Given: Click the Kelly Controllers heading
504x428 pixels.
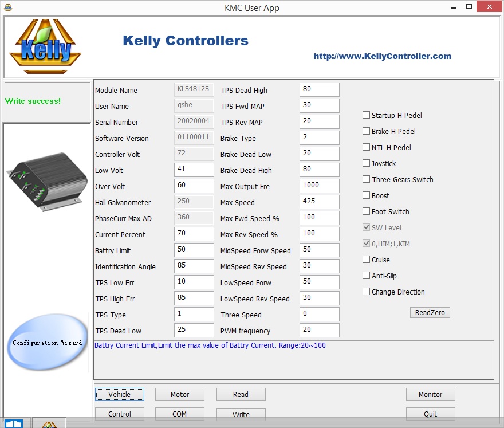Looking at the screenshot, I should [186, 41].
